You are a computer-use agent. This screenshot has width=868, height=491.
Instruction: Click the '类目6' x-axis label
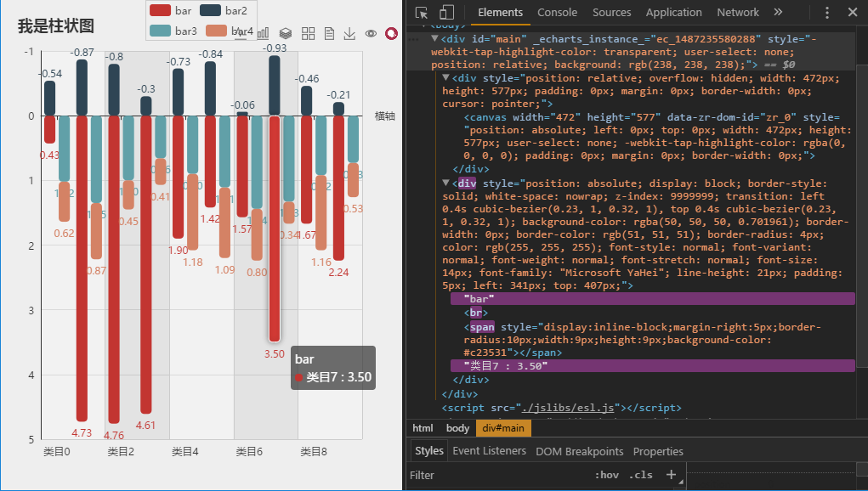point(250,452)
